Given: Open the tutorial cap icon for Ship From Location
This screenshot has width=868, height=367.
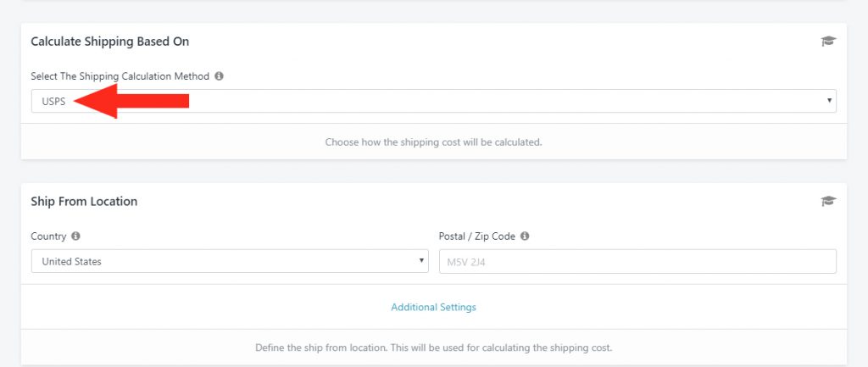Looking at the screenshot, I should pyautogui.click(x=828, y=202).
